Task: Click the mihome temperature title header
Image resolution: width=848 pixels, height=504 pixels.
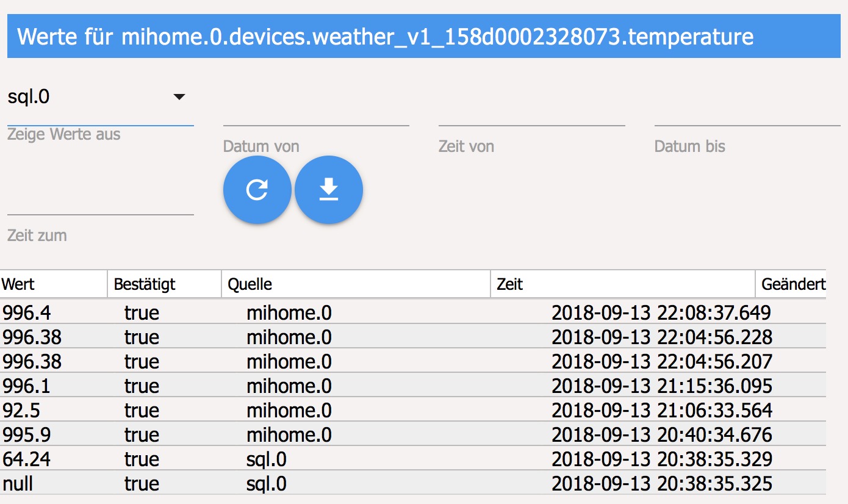Action: [x=424, y=37]
